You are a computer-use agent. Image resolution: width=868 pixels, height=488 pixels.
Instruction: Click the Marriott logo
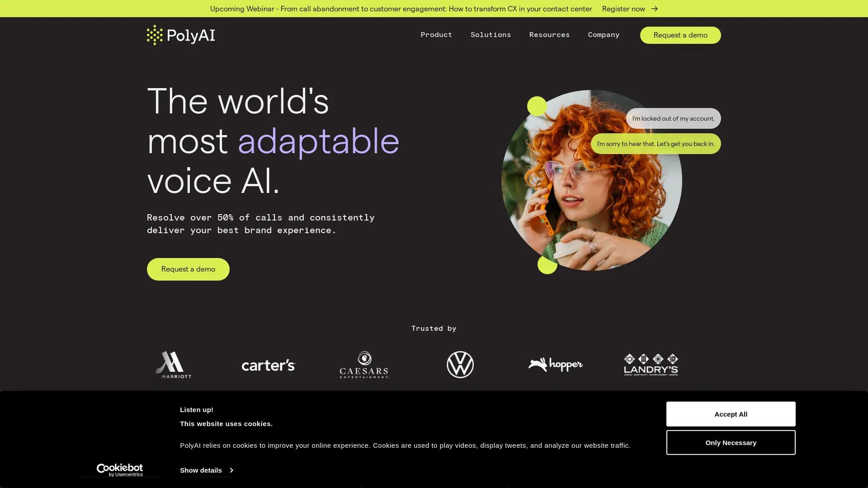173,365
